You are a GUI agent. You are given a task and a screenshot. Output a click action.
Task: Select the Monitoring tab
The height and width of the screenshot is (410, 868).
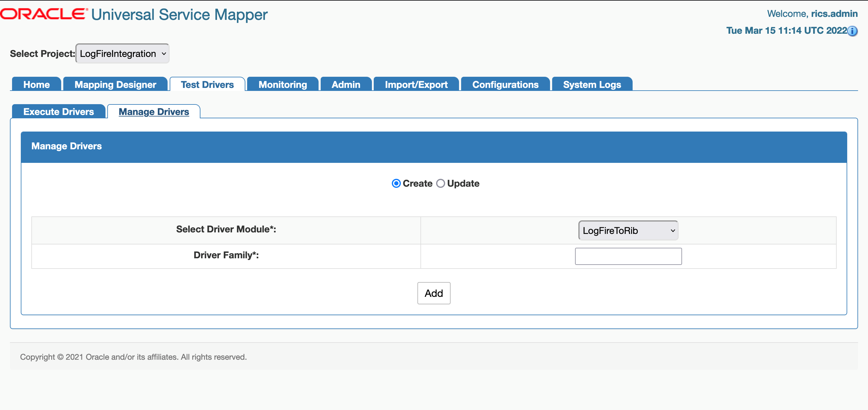click(282, 85)
